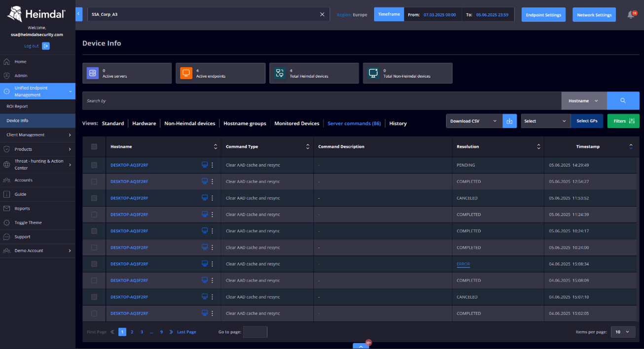
Task: Click the Active servers card icon
Action: (93, 73)
